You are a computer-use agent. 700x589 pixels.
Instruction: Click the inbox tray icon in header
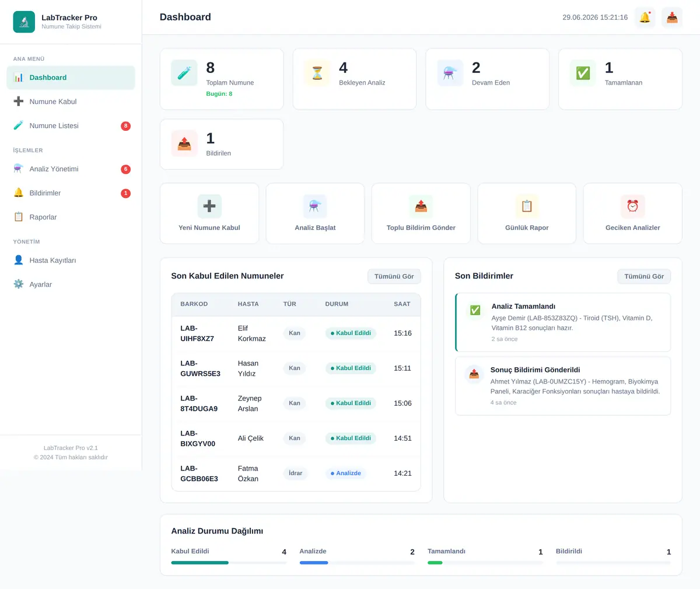click(x=672, y=18)
